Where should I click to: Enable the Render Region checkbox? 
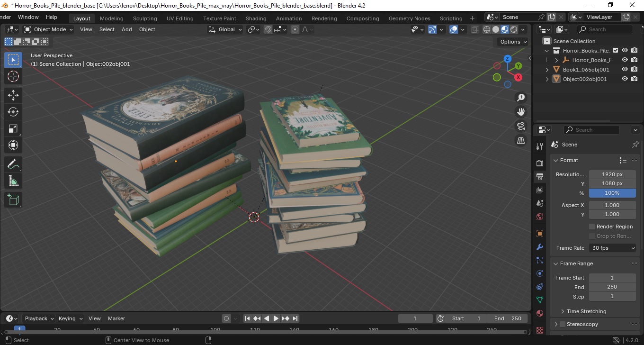pos(592,227)
